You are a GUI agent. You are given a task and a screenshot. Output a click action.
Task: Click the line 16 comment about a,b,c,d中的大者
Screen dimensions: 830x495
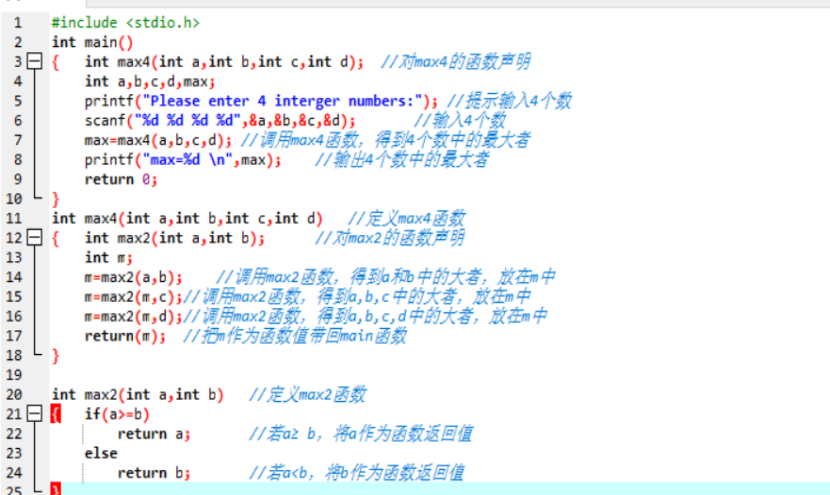coord(365,317)
